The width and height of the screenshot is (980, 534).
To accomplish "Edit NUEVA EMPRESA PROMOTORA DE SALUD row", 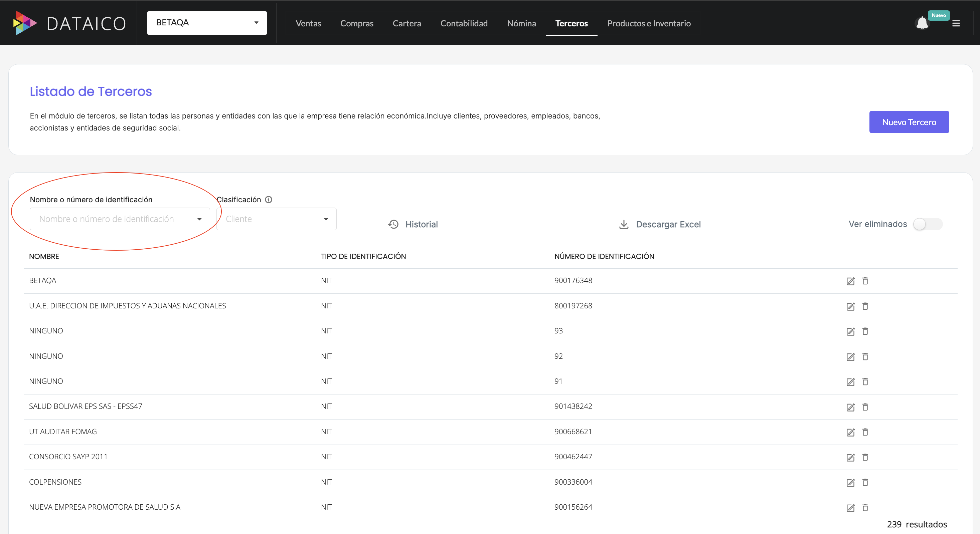I will pyautogui.click(x=850, y=508).
